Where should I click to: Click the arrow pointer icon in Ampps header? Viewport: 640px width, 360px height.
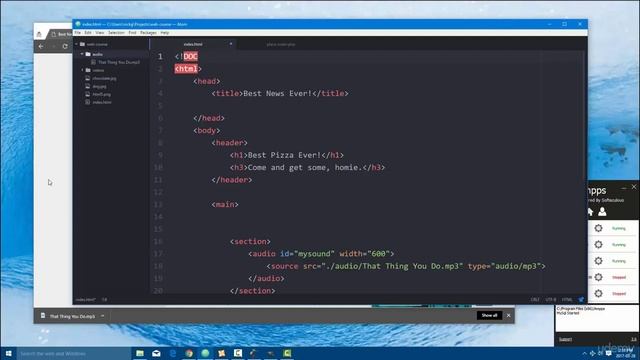[590, 212]
